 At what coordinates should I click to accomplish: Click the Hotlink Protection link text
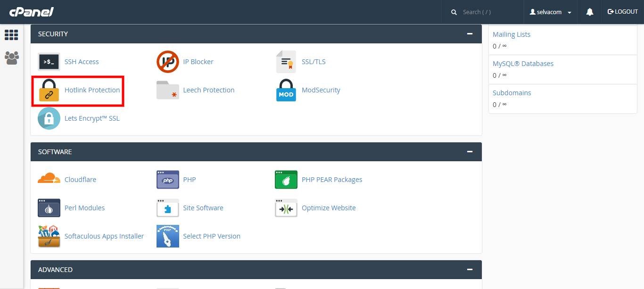92,90
